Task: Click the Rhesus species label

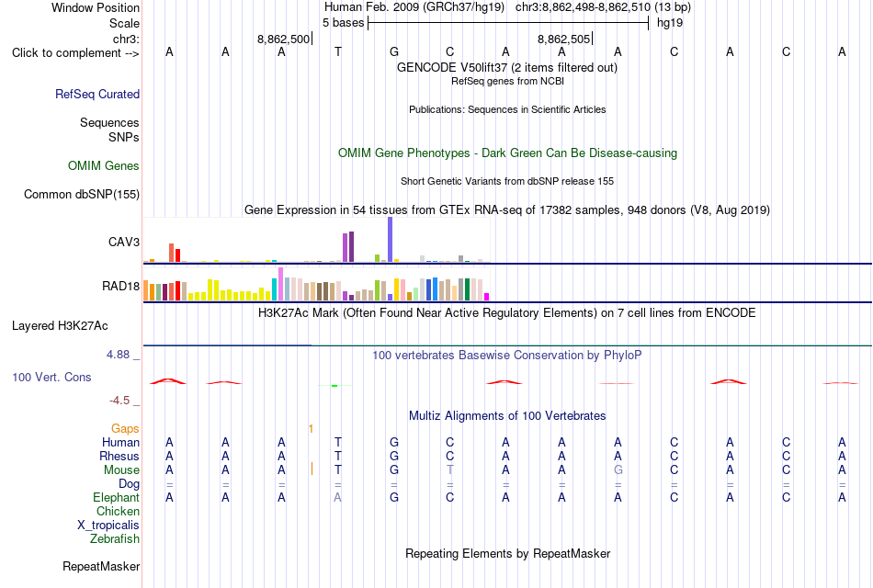Action: point(119,456)
